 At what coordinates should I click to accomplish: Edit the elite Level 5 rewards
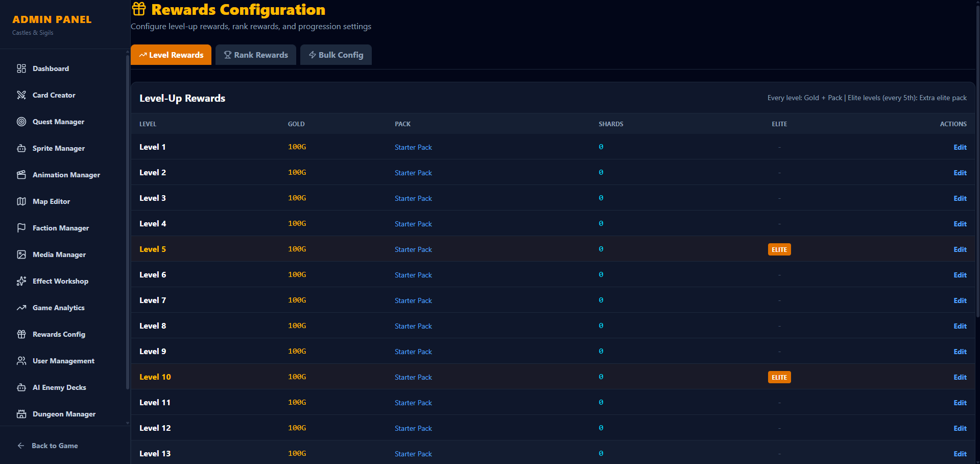[x=960, y=249]
